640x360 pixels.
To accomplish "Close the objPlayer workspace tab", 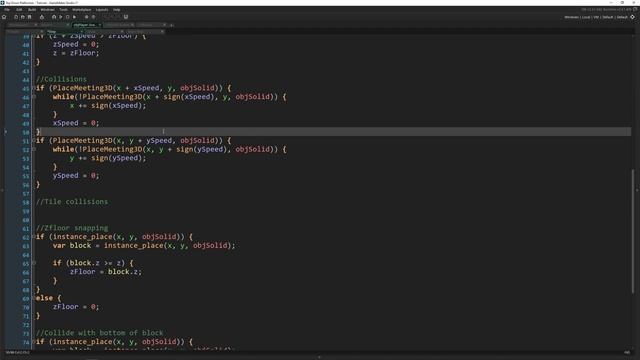I will click(100, 25).
